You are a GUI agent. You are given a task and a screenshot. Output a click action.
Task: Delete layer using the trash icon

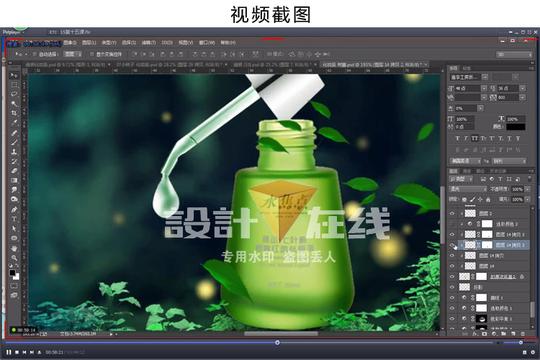[523, 333]
